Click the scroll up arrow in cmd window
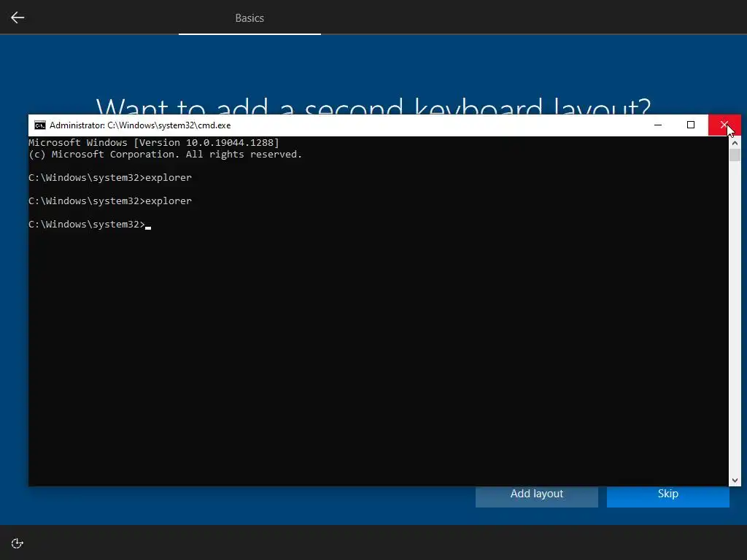The width and height of the screenshot is (747, 560). coord(735,142)
